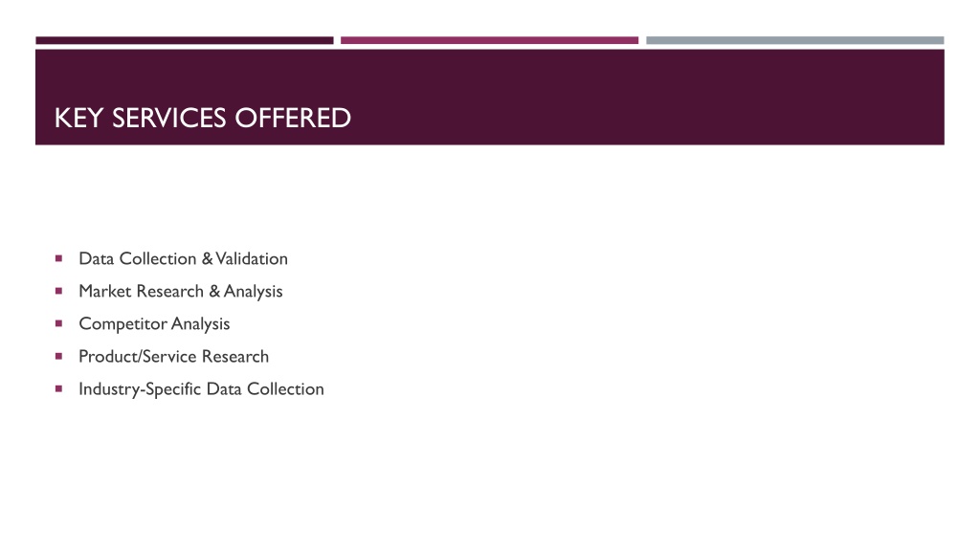
Task: Click the dark maroon accent bar at top left
Action: [x=185, y=40]
